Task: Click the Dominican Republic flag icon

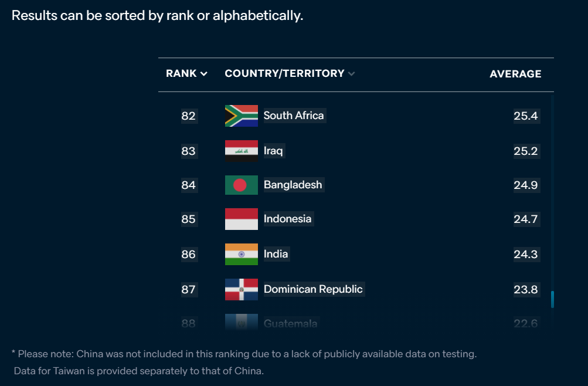Action: point(241,289)
